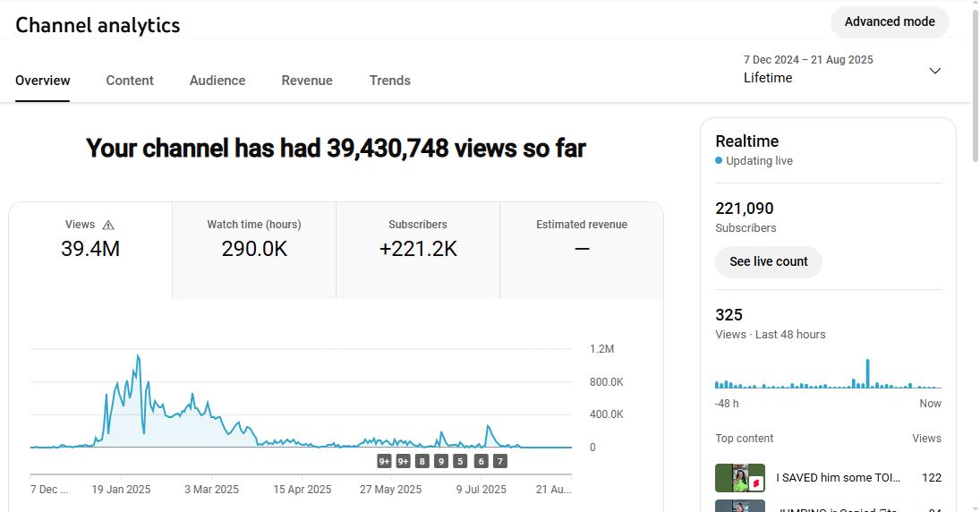Screen dimensions: 980x512
Task: Click the highest peak on the views chart
Action: [x=138, y=356]
